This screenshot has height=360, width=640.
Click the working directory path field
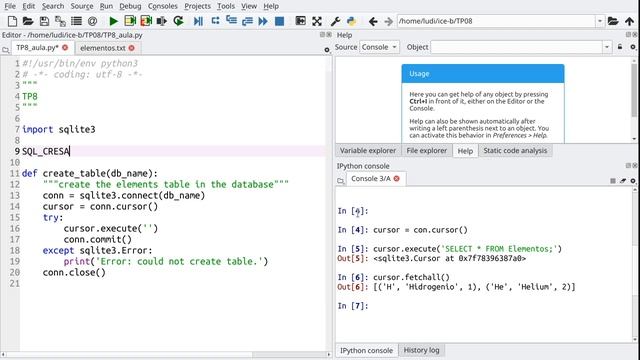pyautogui.click(x=496, y=21)
